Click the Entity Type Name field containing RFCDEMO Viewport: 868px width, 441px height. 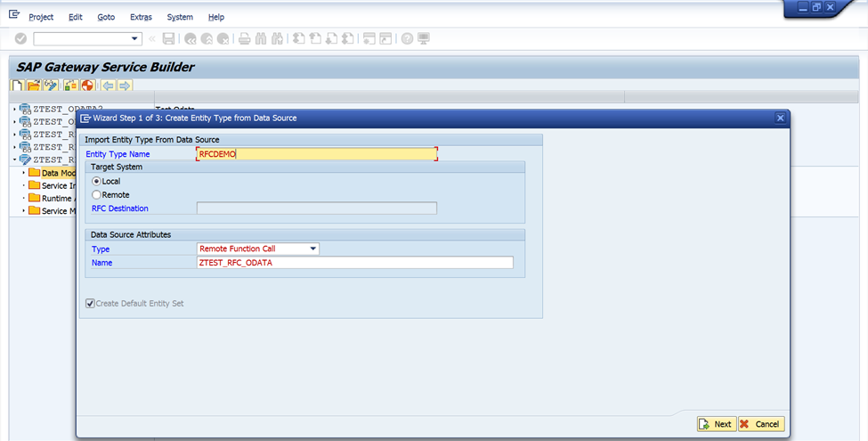pos(317,154)
